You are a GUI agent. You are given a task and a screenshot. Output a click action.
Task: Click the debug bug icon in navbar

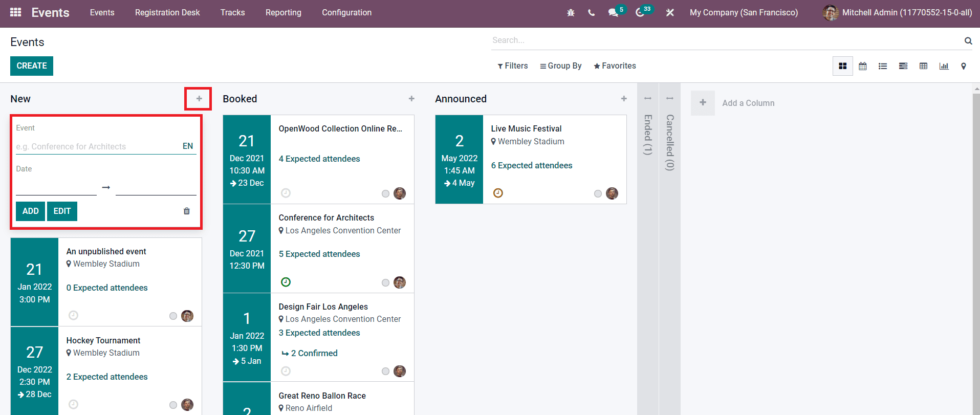[571, 13]
